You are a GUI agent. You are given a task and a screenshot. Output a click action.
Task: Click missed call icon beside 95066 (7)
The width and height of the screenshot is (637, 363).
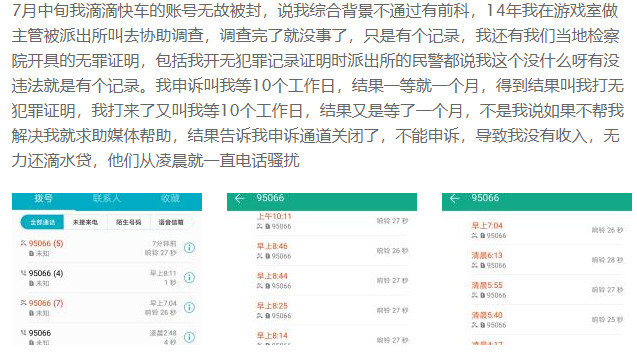24,303
